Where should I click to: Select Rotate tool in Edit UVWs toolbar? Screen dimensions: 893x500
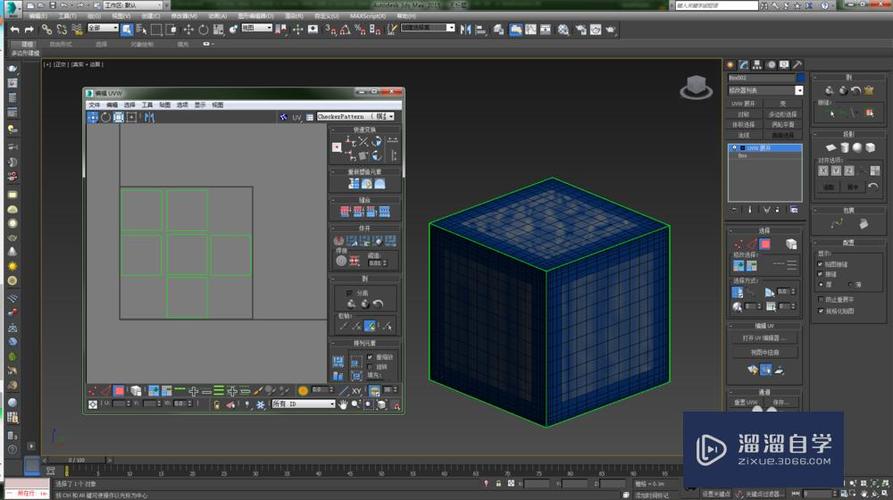(x=106, y=117)
